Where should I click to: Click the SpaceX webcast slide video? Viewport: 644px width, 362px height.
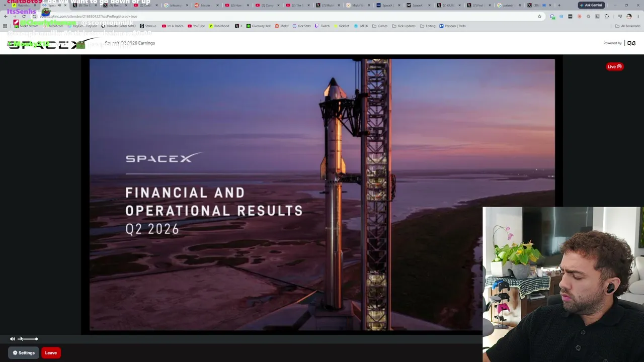click(322, 195)
